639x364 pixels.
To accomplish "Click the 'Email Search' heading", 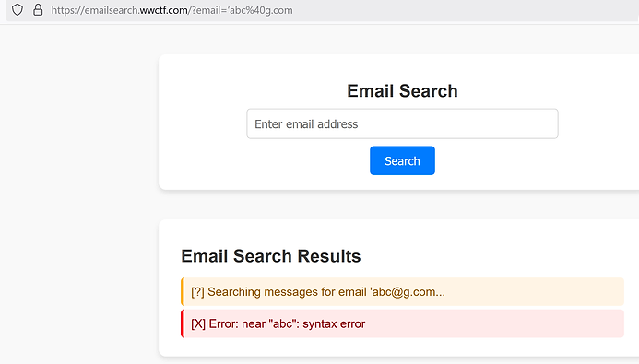I will tap(402, 91).
